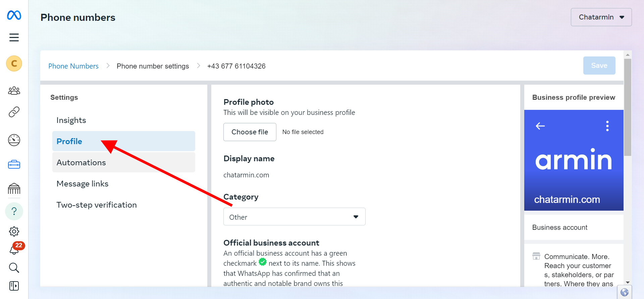This screenshot has width=644, height=299.
Task: Open notifications bell with 22 badge
Action: 15,250
